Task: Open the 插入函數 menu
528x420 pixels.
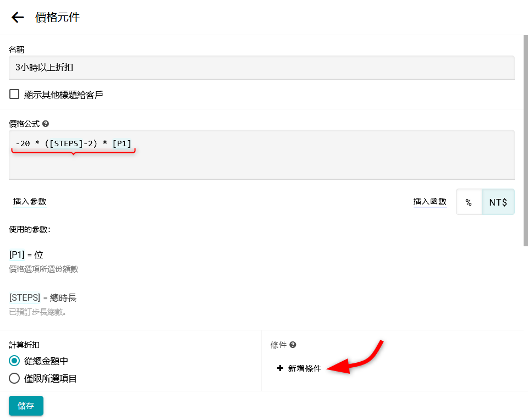Action: (x=430, y=202)
